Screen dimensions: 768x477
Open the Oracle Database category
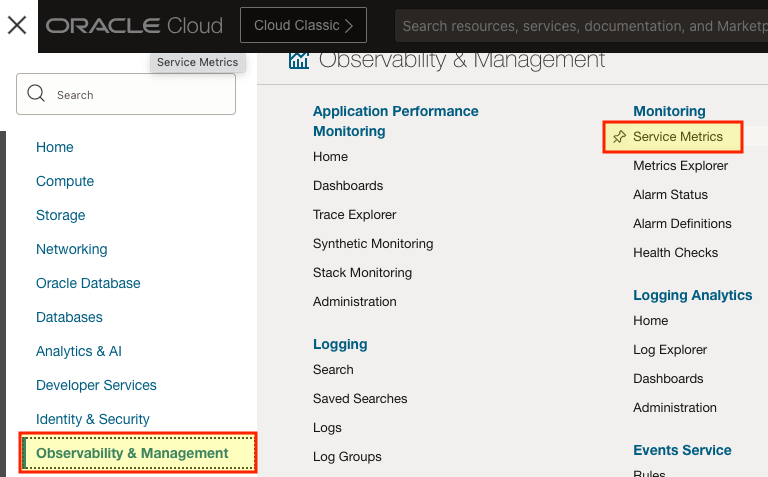click(x=88, y=283)
